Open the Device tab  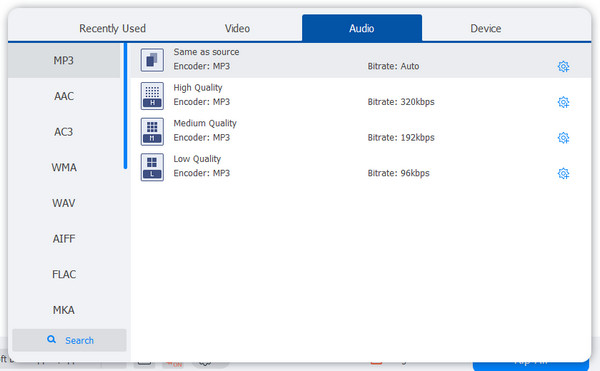point(486,28)
